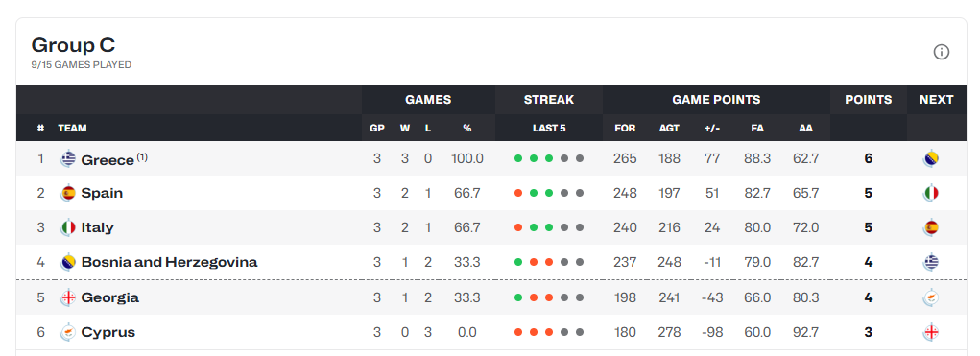Click Greece's first green streak dot
This screenshot has width=980, height=356.
[x=518, y=158]
